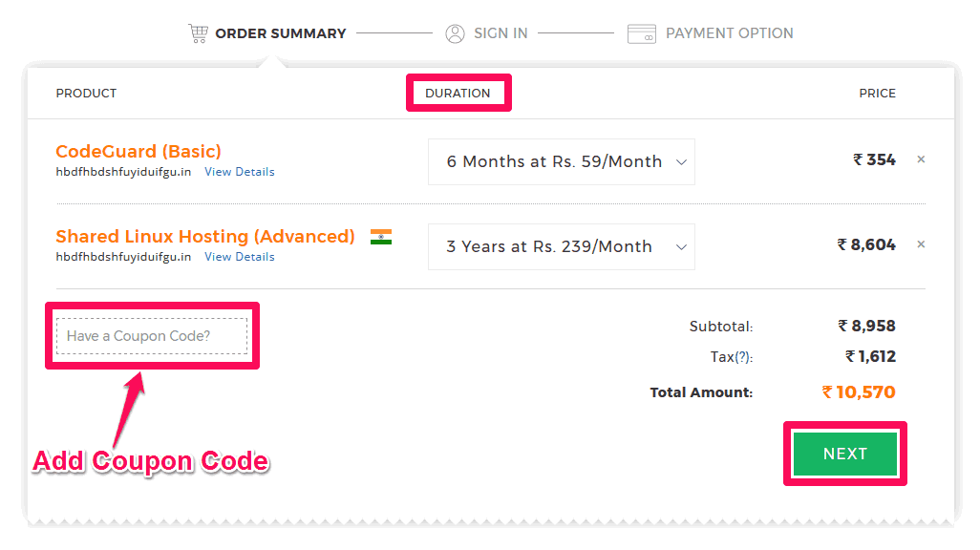Click the shopping cart icon beside Order Summary

coord(198,32)
